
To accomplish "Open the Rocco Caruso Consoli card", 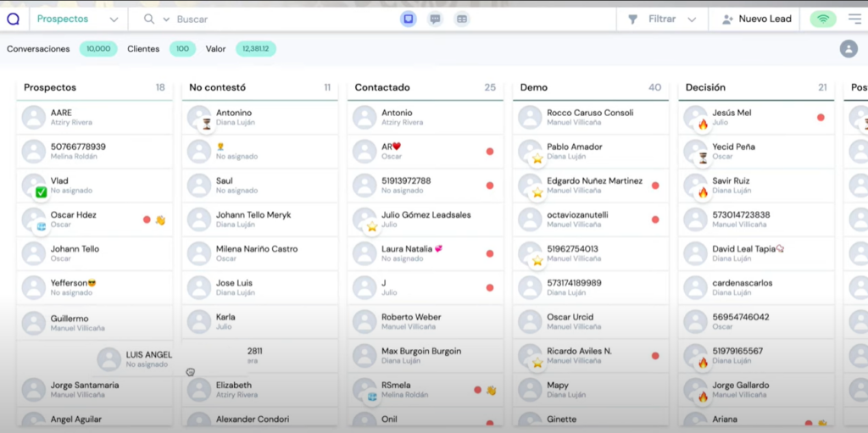I will pos(591,118).
